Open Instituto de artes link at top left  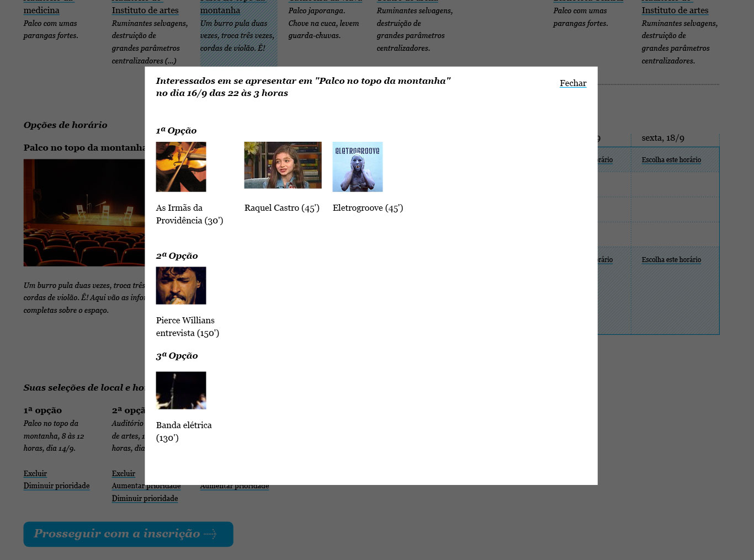[x=145, y=10]
